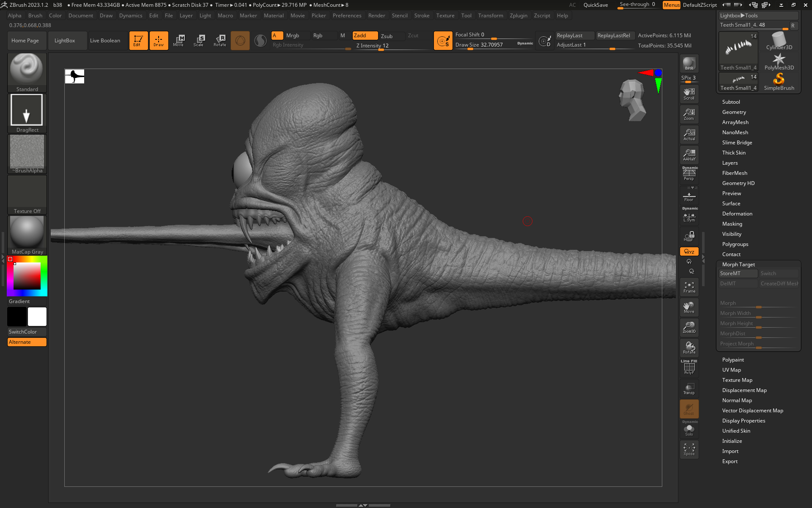The width and height of the screenshot is (812, 508).
Task: Click the QuickSave button
Action: (x=595, y=5)
